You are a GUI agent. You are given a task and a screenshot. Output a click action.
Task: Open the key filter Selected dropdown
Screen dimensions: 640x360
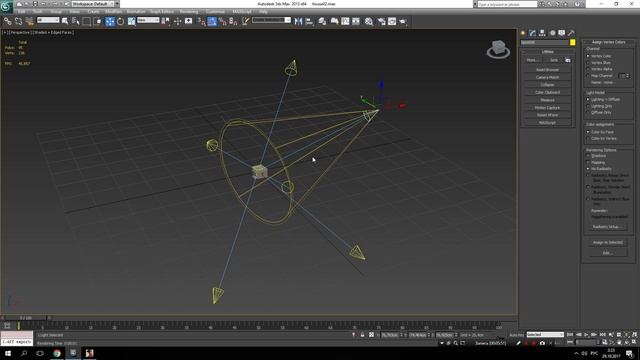[x=545, y=334]
